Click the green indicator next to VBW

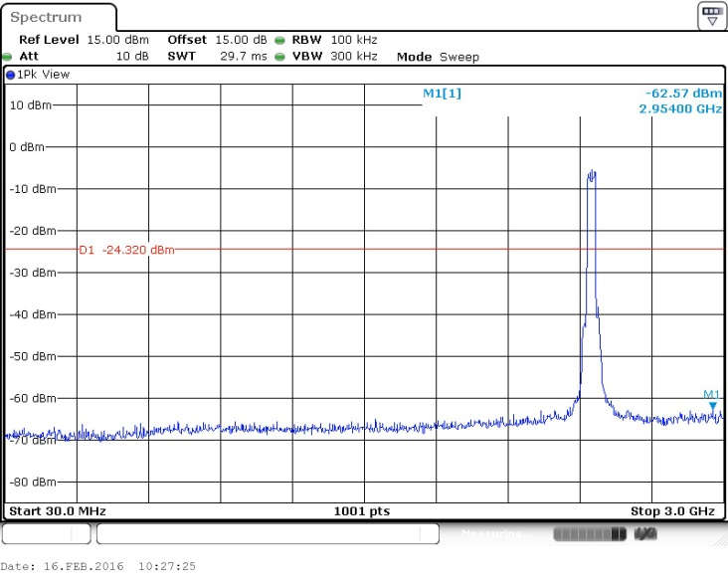coord(279,57)
